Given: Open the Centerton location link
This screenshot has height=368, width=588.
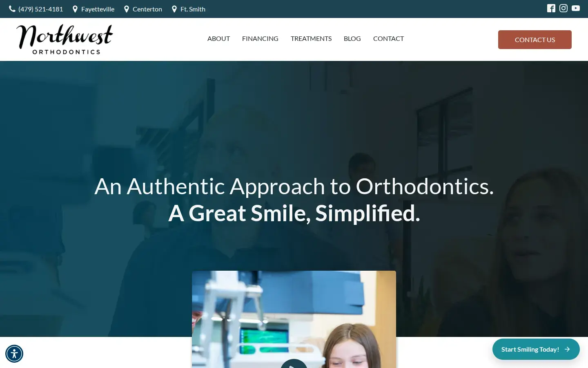Looking at the screenshot, I should point(147,9).
